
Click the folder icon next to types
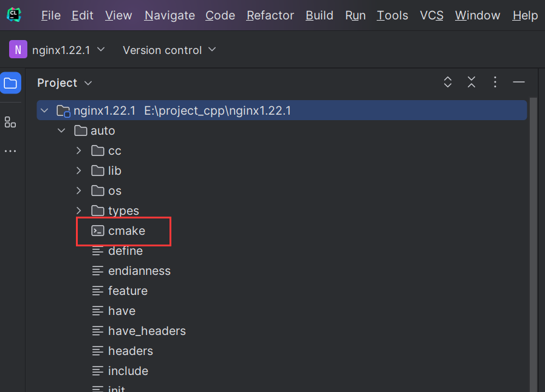click(x=98, y=211)
